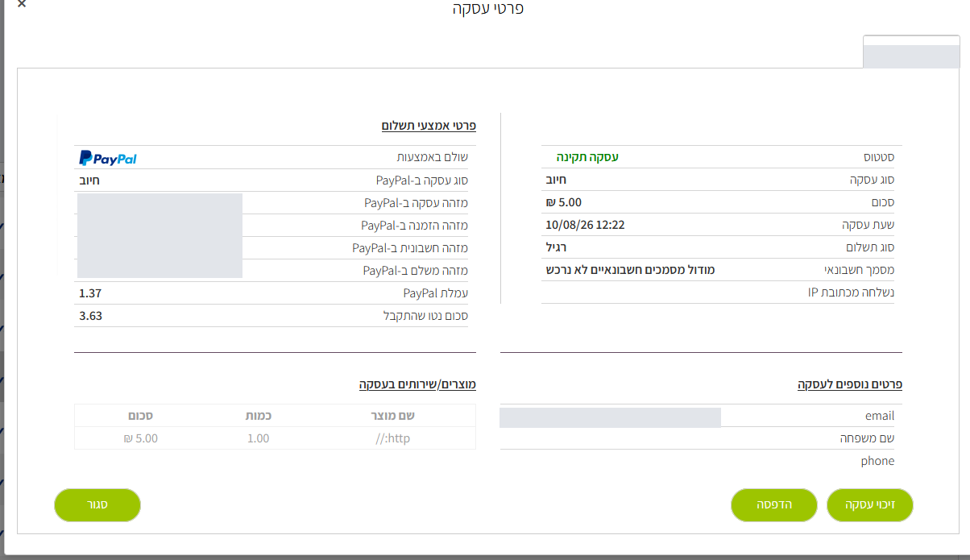Click the סוג עסקה ב-PayPal label
The height and width of the screenshot is (560, 970).
coord(421,180)
